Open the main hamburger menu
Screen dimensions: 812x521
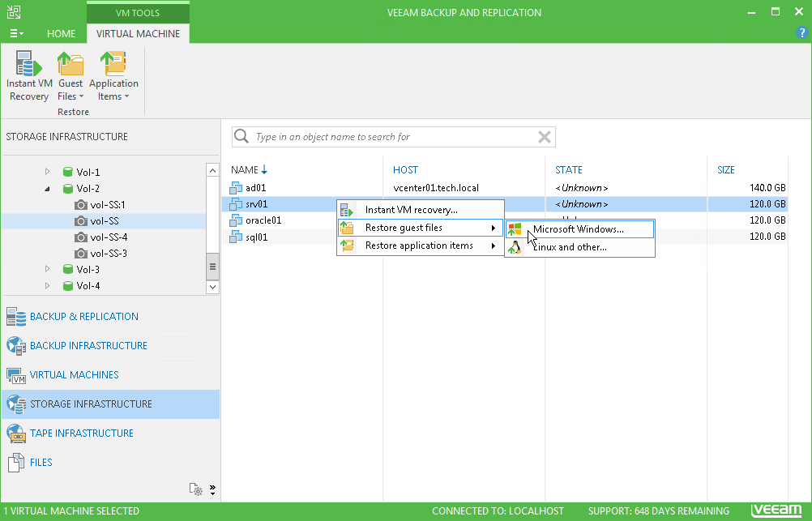tap(16, 34)
